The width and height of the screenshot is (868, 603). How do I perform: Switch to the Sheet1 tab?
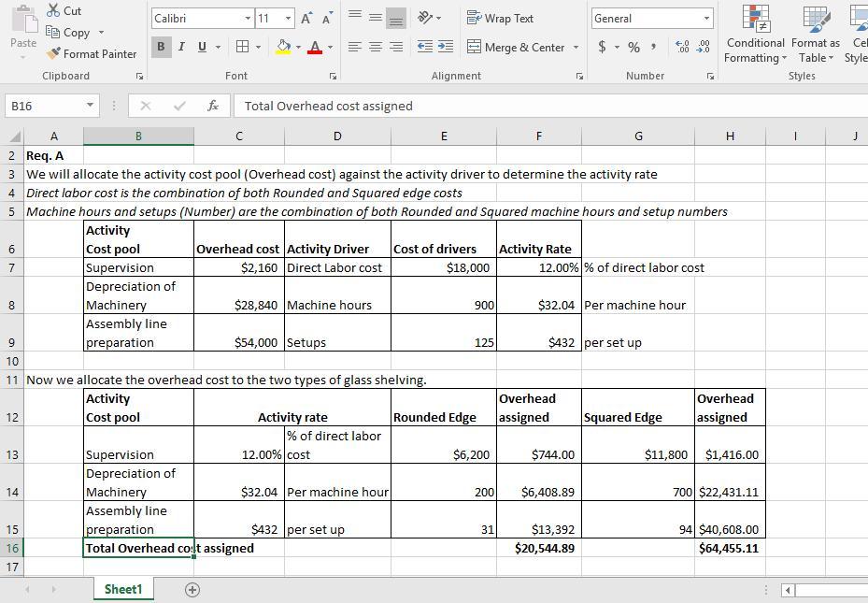click(x=122, y=589)
